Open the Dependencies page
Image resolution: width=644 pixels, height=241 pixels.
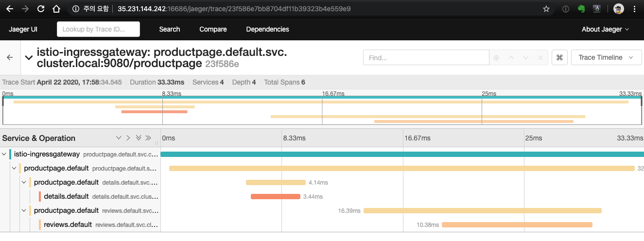coord(267,29)
